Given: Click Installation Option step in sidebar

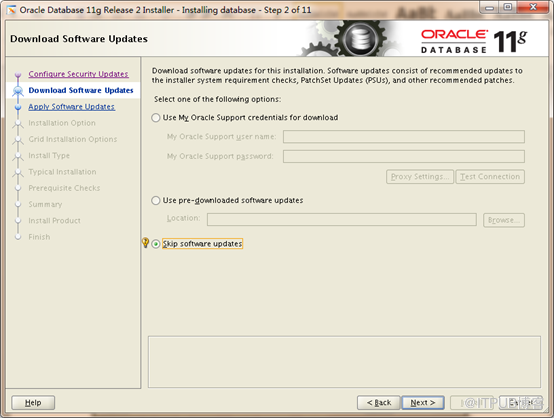Looking at the screenshot, I should coord(62,123).
